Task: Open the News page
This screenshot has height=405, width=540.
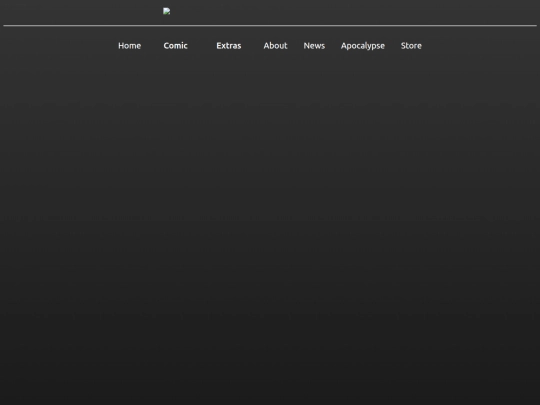Action: pos(314,46)
